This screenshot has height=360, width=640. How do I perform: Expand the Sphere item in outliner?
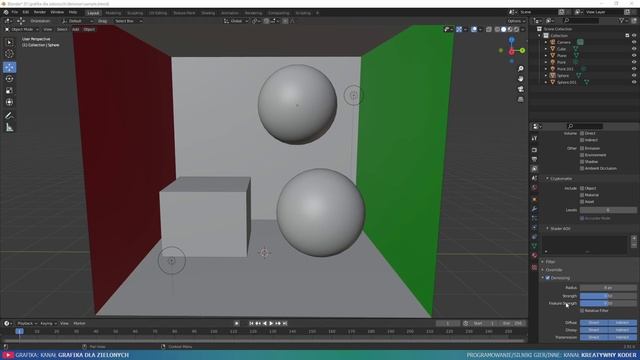546,76
